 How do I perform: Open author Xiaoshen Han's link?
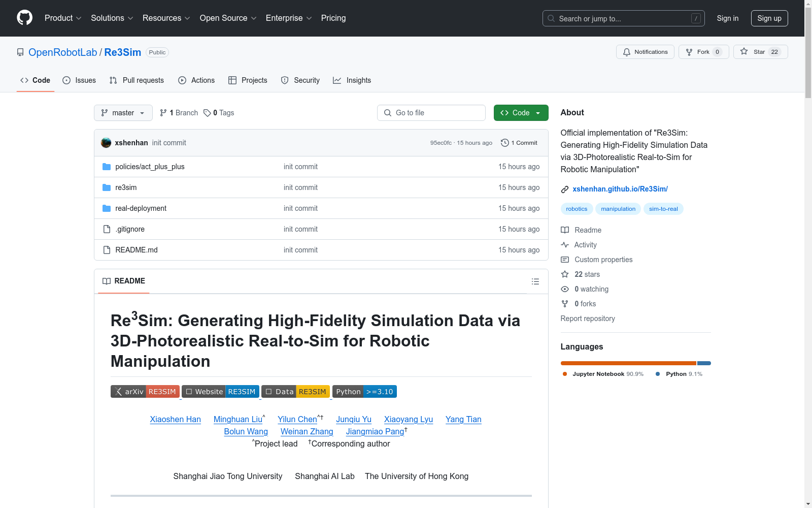point(176,420)
